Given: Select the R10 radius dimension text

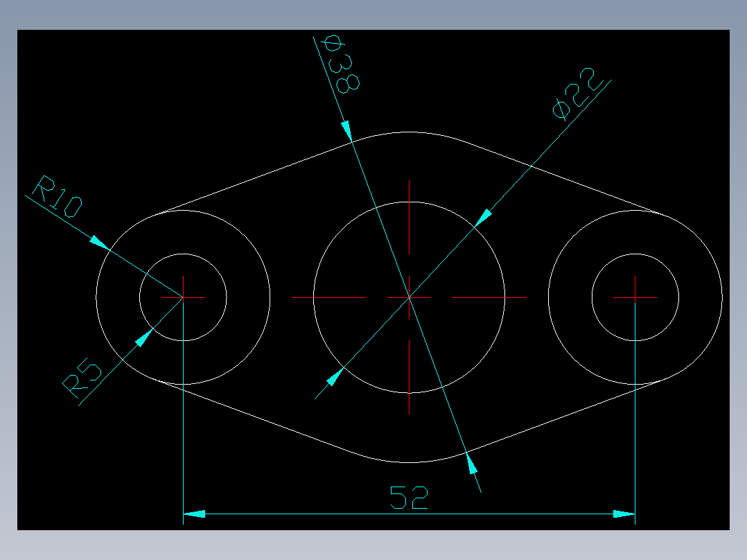Looking at the screenshot, I should pyautogui.click(x=58, y=196).
